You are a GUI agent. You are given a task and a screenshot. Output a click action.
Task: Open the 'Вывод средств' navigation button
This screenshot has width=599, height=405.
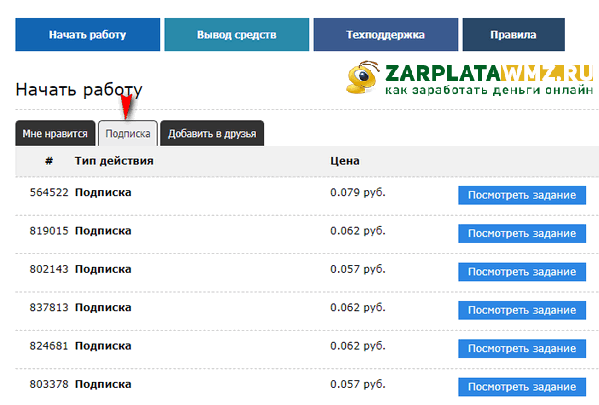236,34
